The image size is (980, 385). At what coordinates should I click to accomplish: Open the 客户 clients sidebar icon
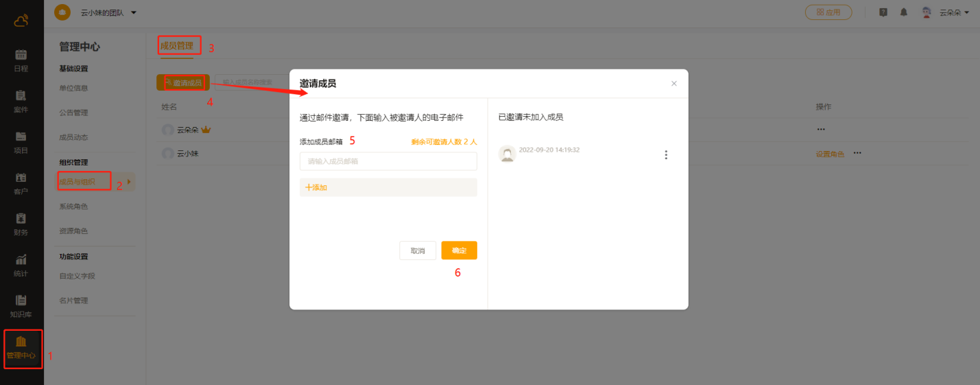pos(21,183)
